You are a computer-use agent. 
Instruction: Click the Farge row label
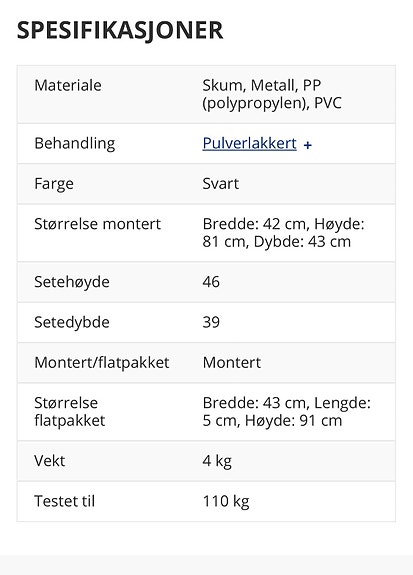[x=54, y=184]
